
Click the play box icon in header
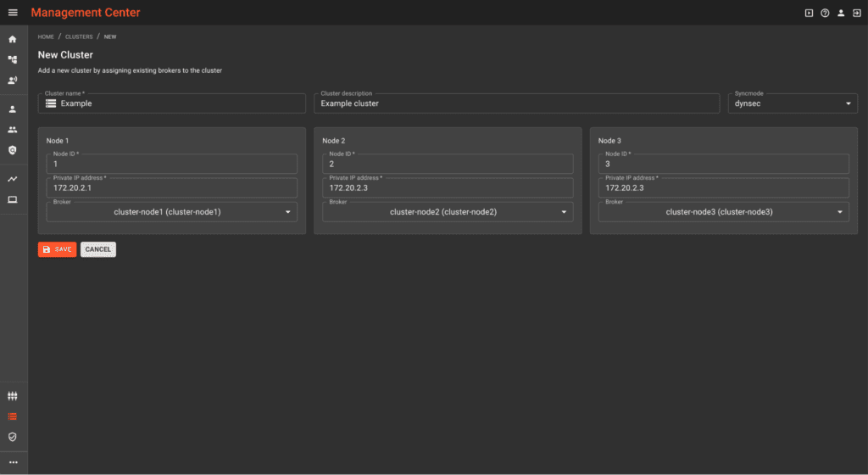click(x=809, y=13)
